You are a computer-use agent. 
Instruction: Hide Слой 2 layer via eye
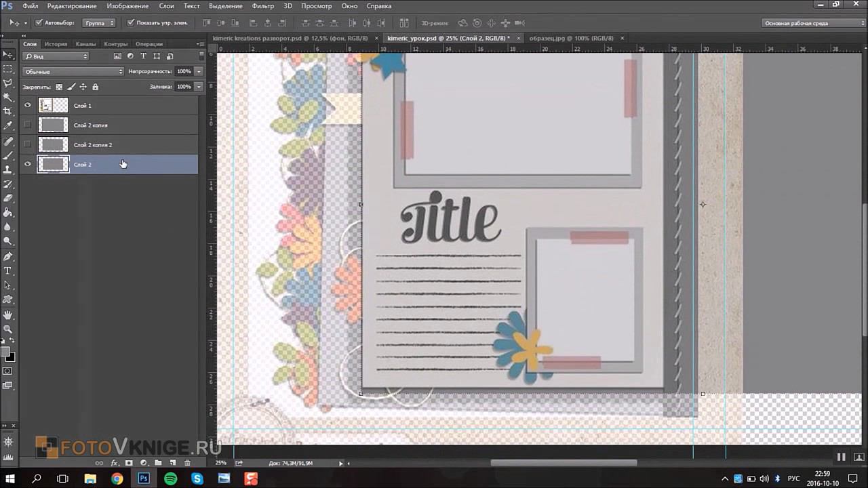28,164
